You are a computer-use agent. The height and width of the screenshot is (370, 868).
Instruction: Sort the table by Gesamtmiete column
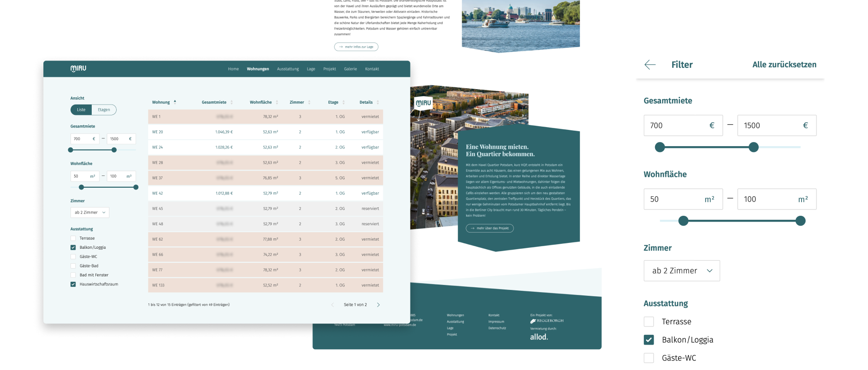click(217, 102)
